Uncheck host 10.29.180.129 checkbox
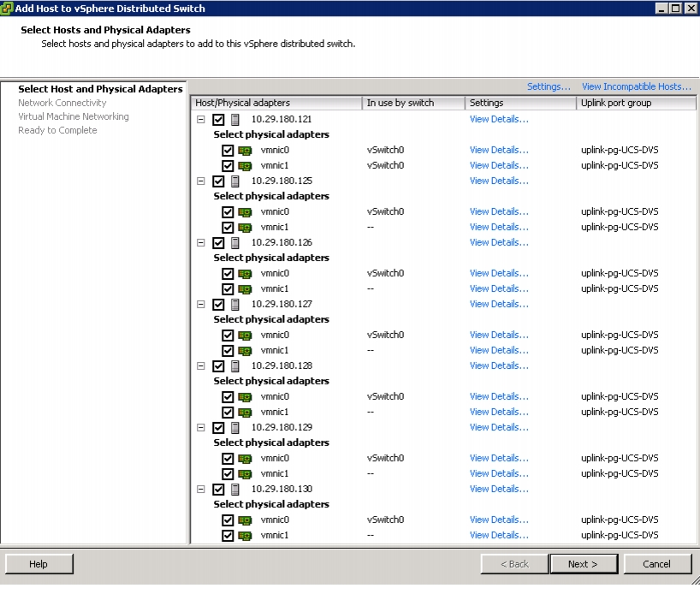 coord(218,428)
